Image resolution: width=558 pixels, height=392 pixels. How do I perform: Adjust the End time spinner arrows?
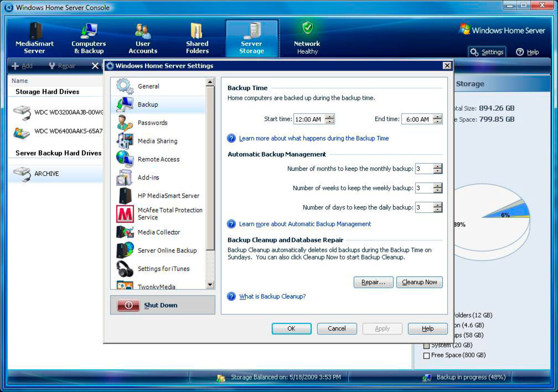tap(438, 119)
